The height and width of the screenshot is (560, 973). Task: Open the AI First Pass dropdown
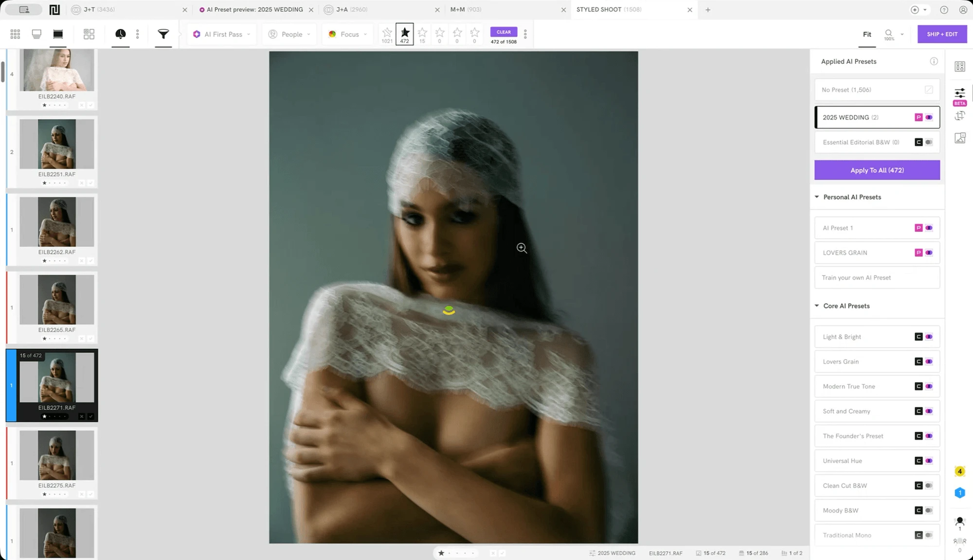(x=222, y=34)
